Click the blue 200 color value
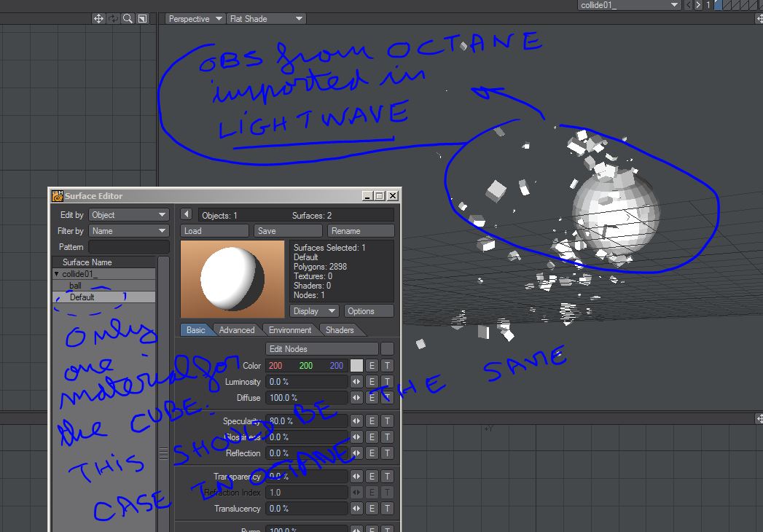 tap(336, 366)
